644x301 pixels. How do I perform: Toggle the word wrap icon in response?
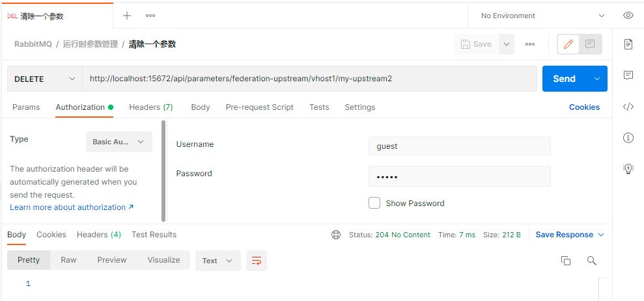click(x=257, y=261)
